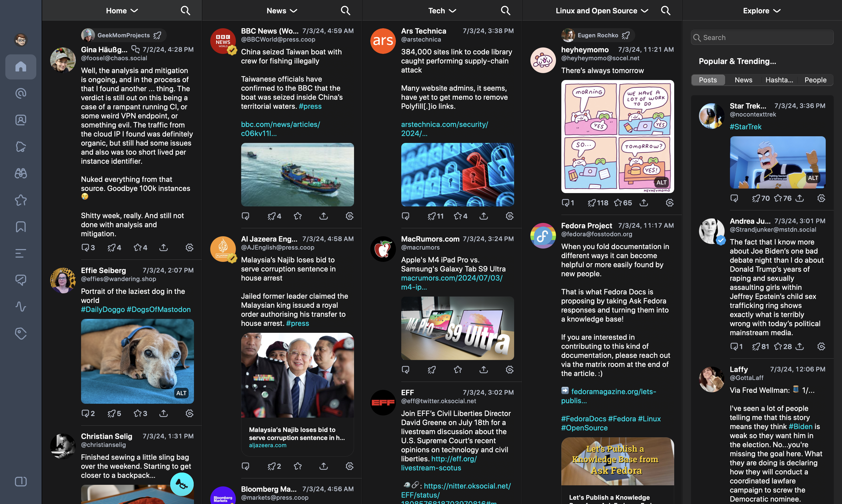This screenshot has width=842, height=504.
Task: Boost the heyheymomo comic post
Action: pos(598,203)
